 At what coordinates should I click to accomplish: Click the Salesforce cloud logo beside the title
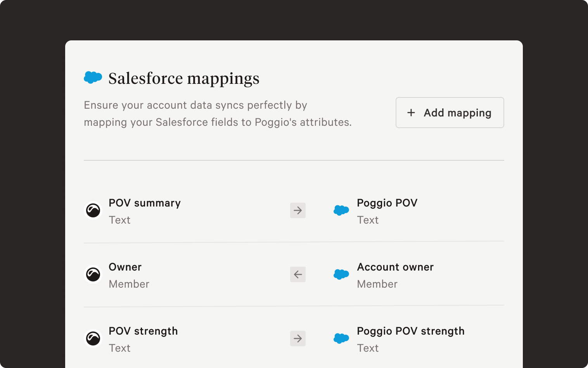[x=93, y=78]
